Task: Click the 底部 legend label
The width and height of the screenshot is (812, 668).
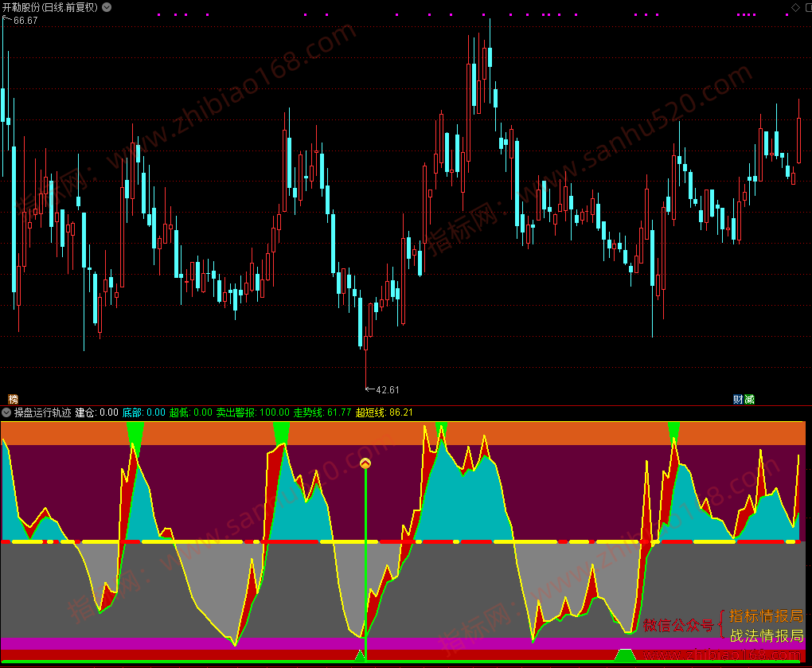Action: coord(132,412)
